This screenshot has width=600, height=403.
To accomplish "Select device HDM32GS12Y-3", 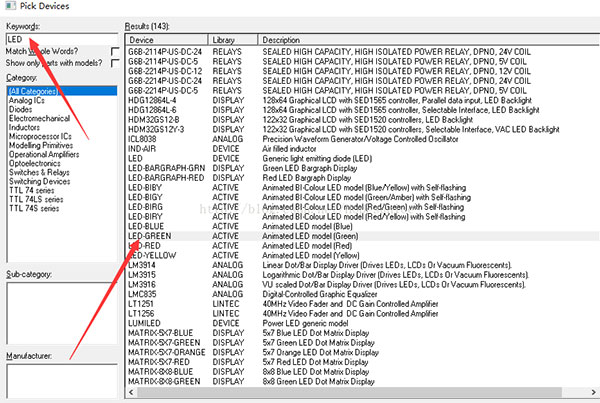I will click(x=363, y=129).
